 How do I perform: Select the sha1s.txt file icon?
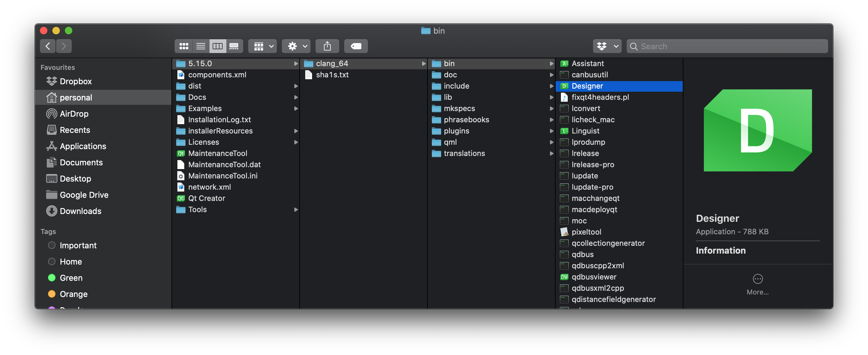point(308,75)
